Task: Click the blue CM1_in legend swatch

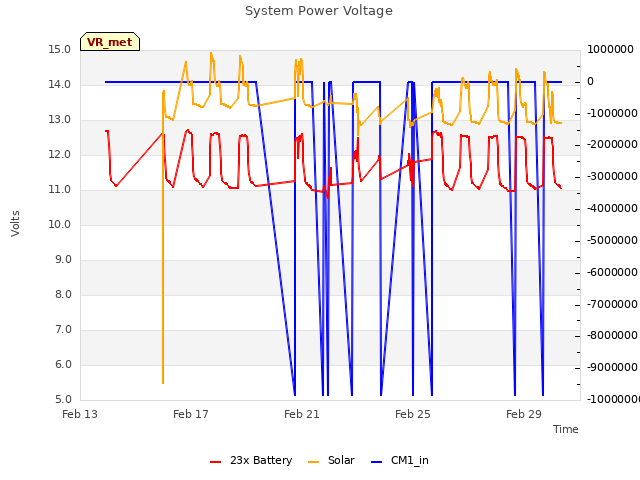Action: click(x=376, y=462)
